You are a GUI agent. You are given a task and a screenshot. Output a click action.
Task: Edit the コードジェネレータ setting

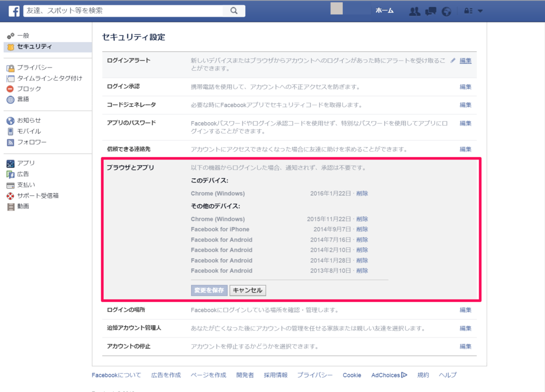tap(465, 105)
